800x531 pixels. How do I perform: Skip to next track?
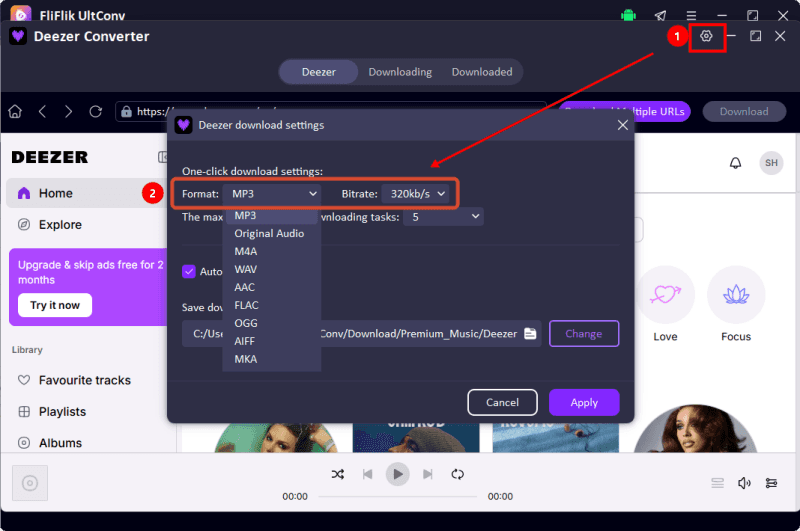(428, 474)
